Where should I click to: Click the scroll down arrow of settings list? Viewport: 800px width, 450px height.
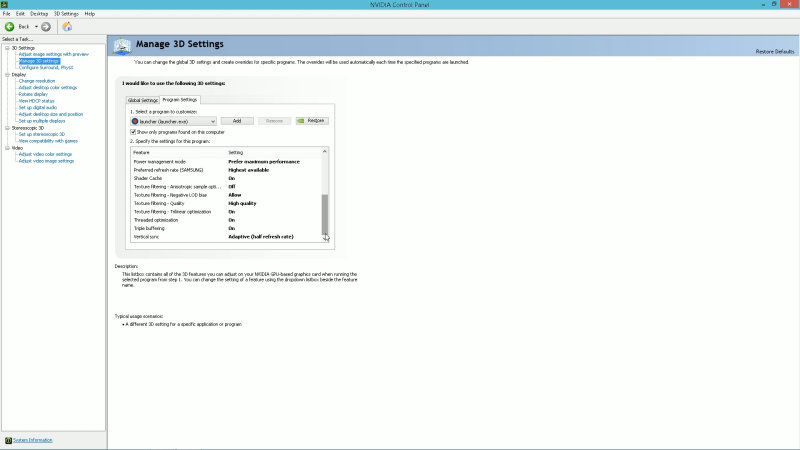(324, 236)
